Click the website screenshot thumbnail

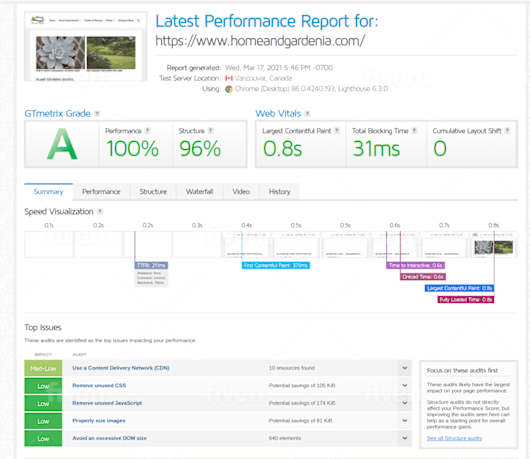(x=86, y=47)
